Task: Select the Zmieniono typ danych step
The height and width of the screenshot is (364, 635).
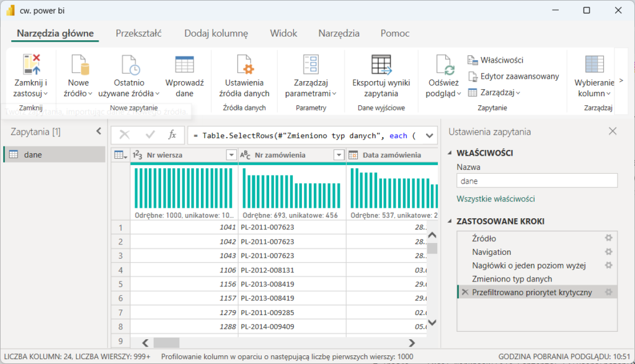Action: 512,279
